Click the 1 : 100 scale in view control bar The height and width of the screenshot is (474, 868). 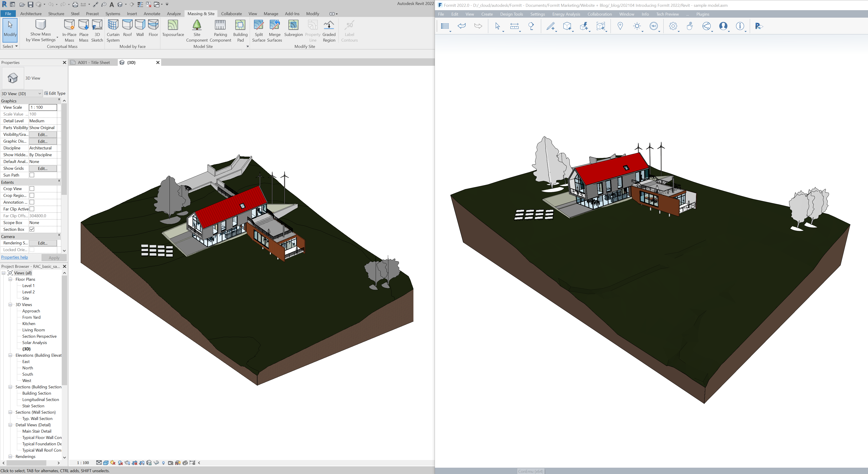tap(83, 462)
